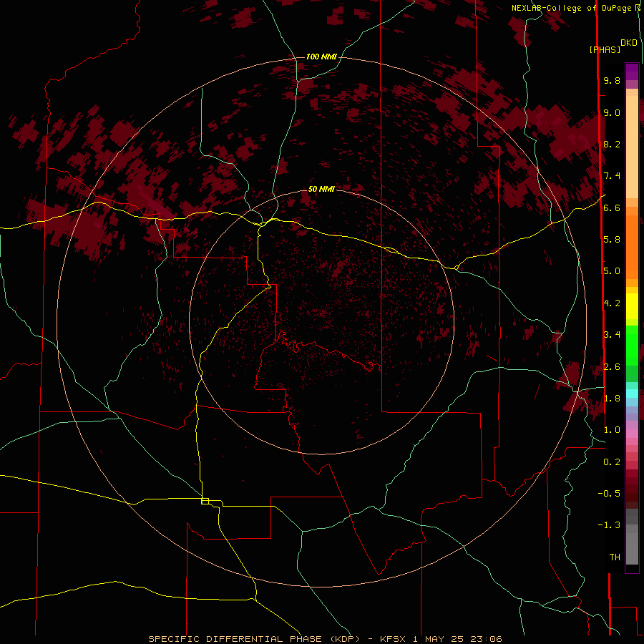Click the [PHAS] legend header label
The image size is (644, 644).
[x=605, y=49]
